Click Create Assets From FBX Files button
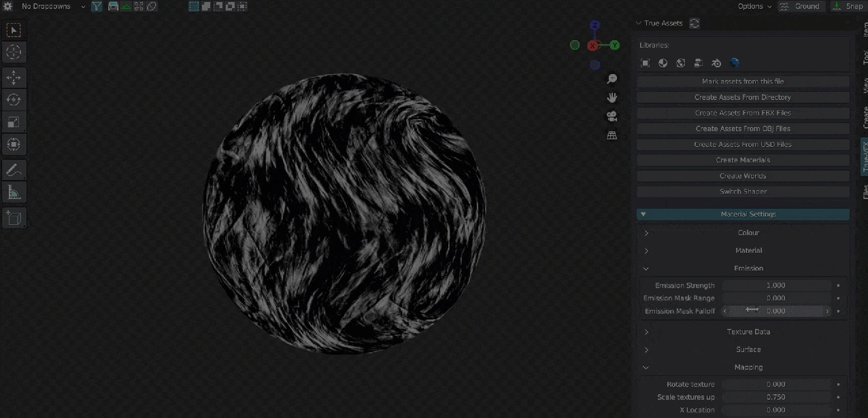The image size is (868, 418). [x=743, y=113]
